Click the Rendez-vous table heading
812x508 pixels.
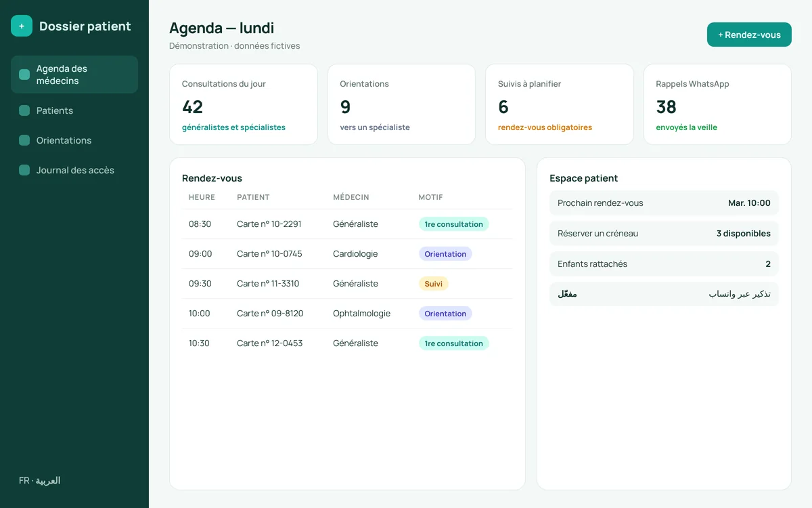212,178
